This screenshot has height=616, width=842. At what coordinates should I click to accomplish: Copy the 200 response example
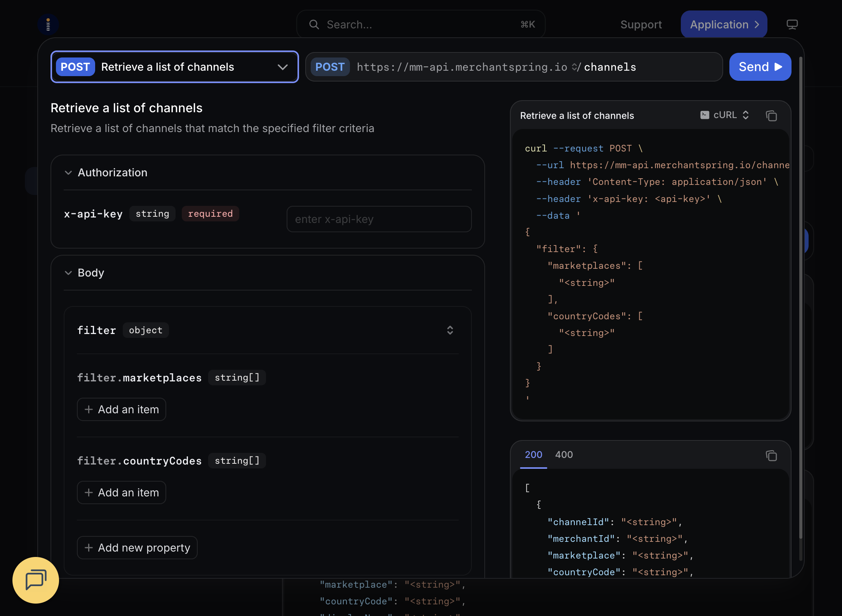coord(771,455)
